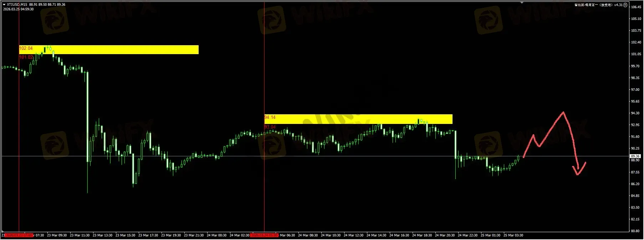Click the 97.00 price axis label
This screenshot has height=240, width=644.
point(635,90)
